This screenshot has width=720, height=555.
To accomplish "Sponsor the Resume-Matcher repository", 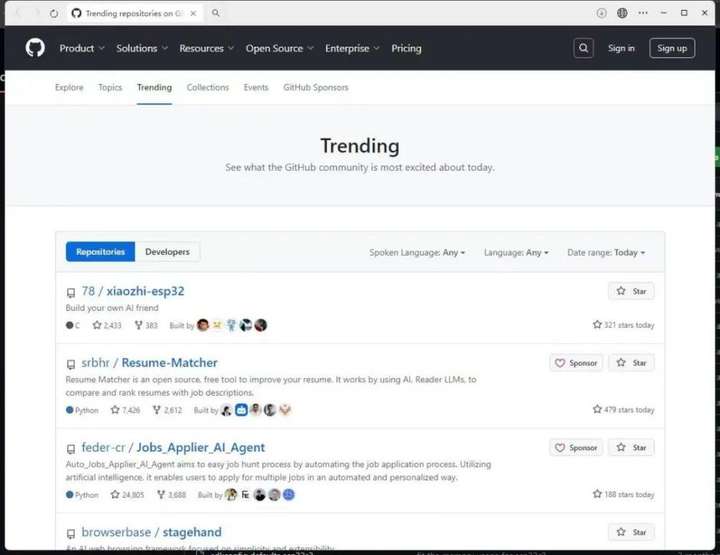I will point(576,363).
